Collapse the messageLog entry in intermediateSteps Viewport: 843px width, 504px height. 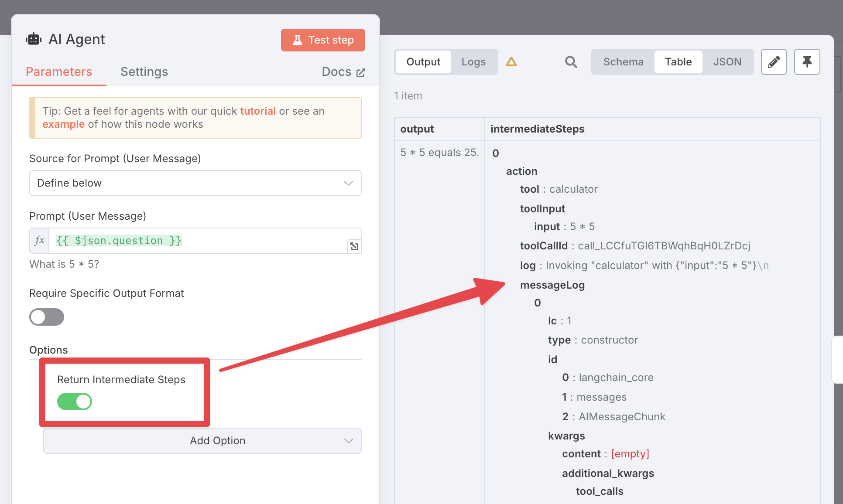tap(552, 285)
